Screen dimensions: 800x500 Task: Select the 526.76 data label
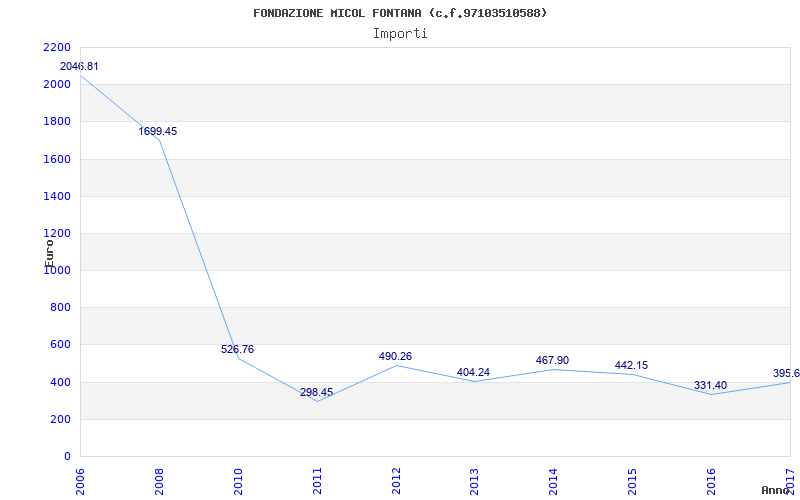237,349
